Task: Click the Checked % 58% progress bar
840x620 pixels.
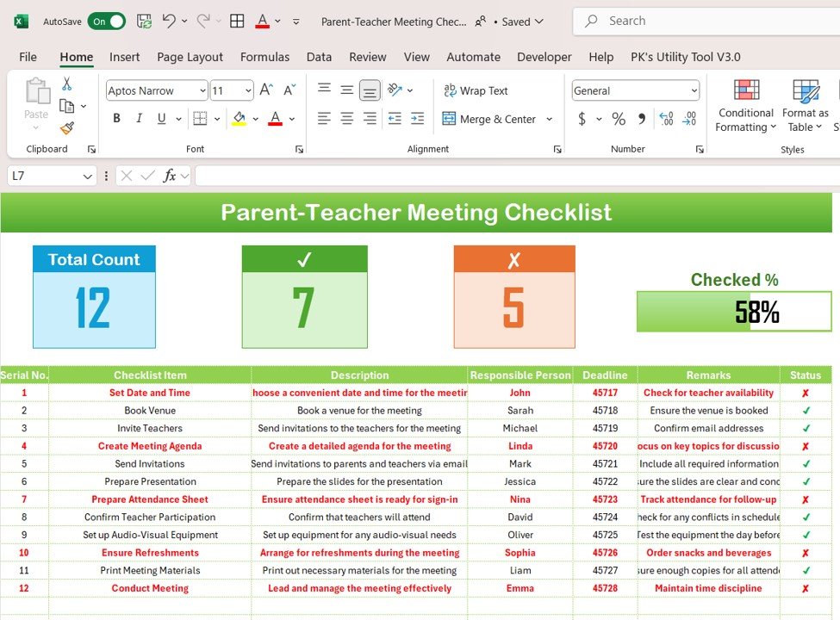Action: pos(734,311)
